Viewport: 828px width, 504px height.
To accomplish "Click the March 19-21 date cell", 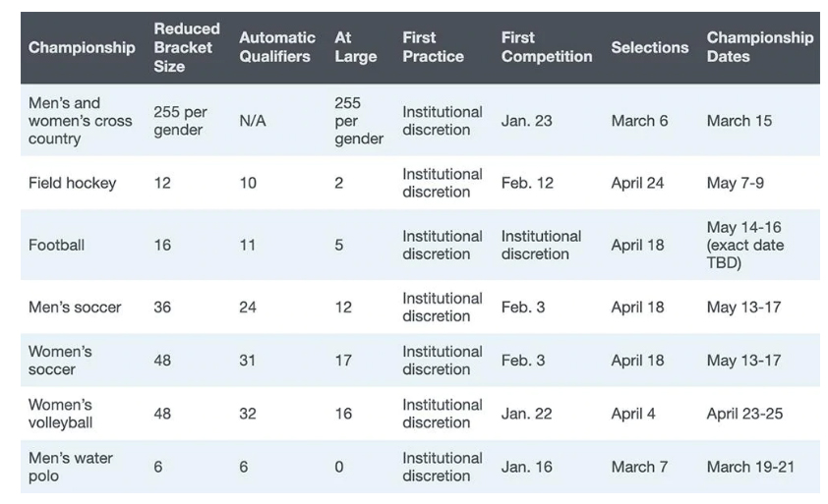I will (750, 467).
